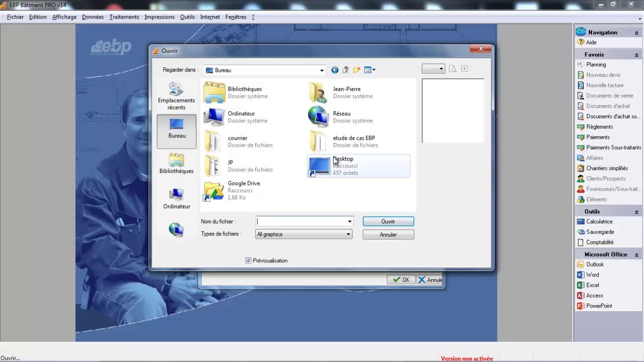Go up one folder level in Ouvrir dialog

[x=346, y=70]
